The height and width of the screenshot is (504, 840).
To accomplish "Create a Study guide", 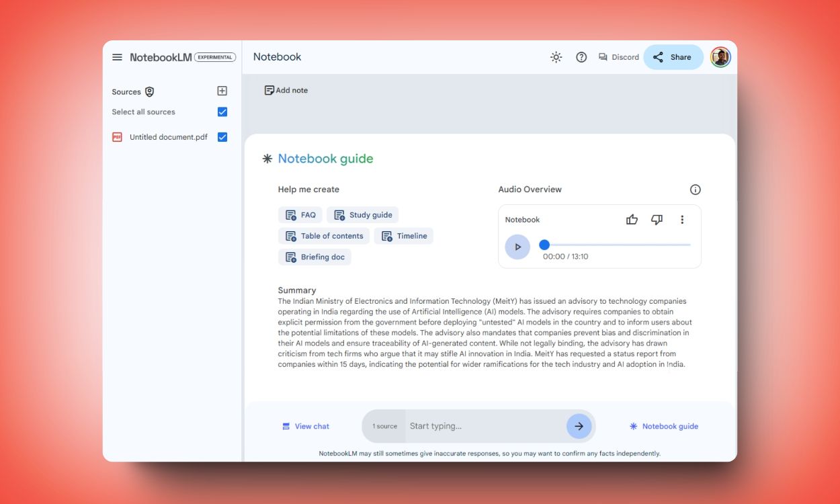I will point(363,214).
